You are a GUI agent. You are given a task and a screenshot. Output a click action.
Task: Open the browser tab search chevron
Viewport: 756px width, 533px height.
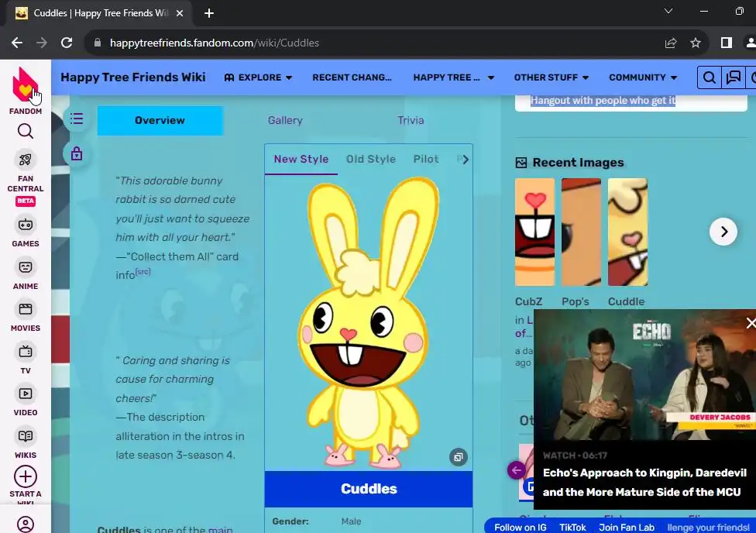point(668,11)
